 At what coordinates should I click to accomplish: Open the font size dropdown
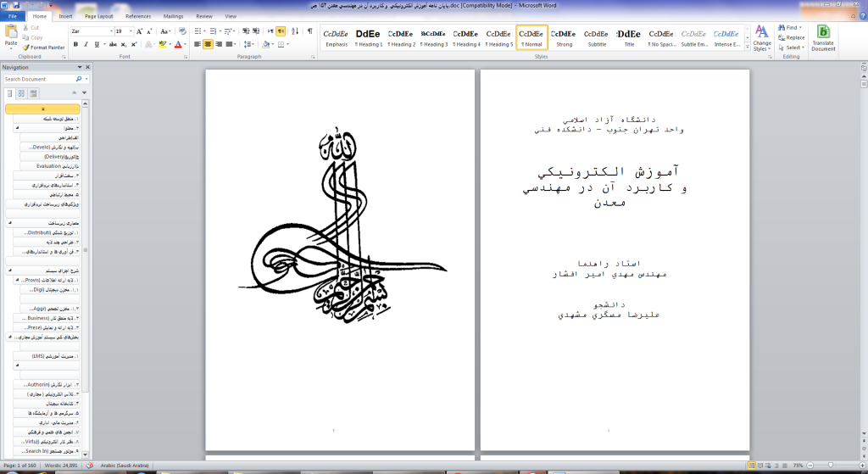(x=130, y=31)
